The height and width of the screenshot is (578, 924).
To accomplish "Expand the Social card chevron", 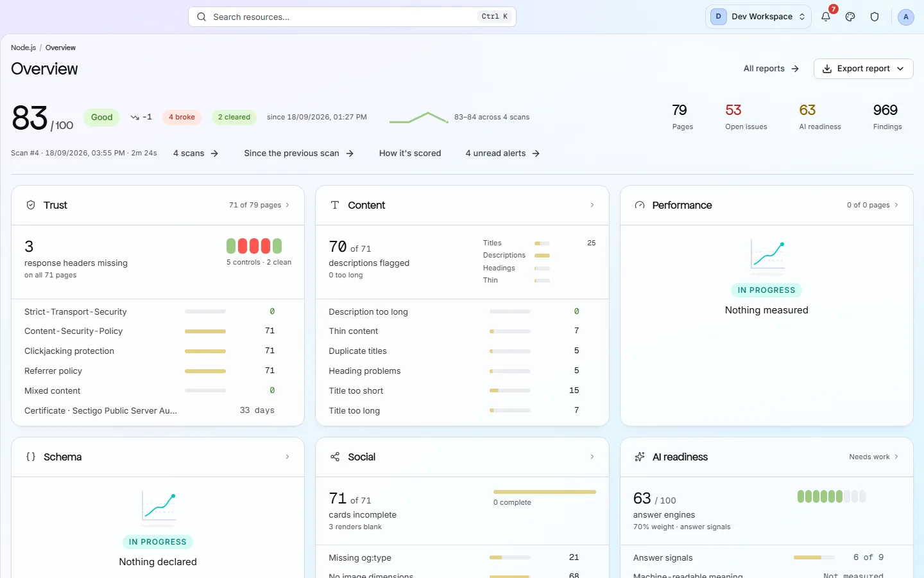I will (x=592, y=457).
